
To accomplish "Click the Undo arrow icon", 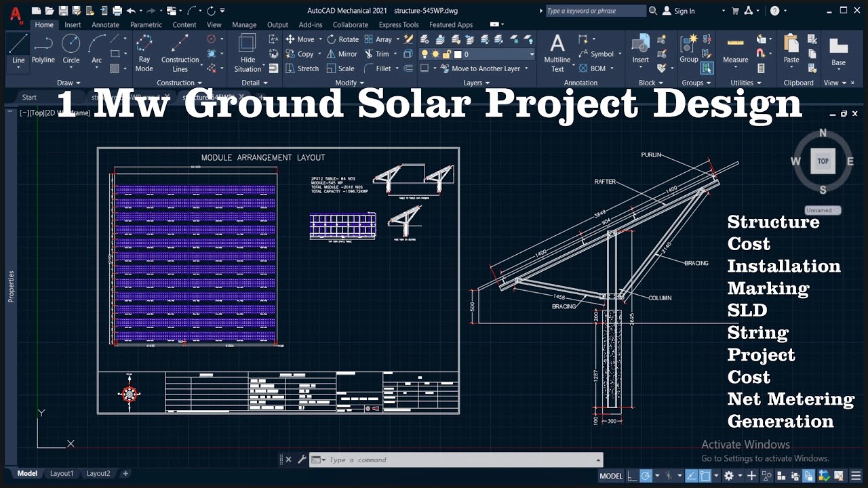I will [x=131, y=11].
